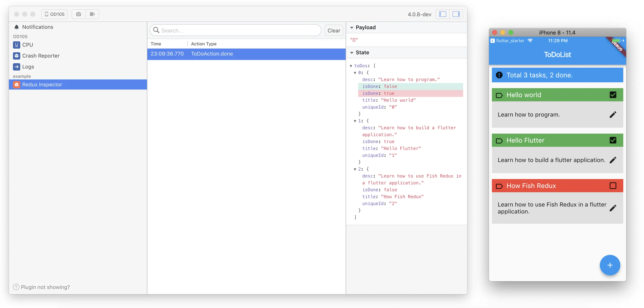Click the Plugin not showing? link
This screenshot has height=308, width=644.
45,287
